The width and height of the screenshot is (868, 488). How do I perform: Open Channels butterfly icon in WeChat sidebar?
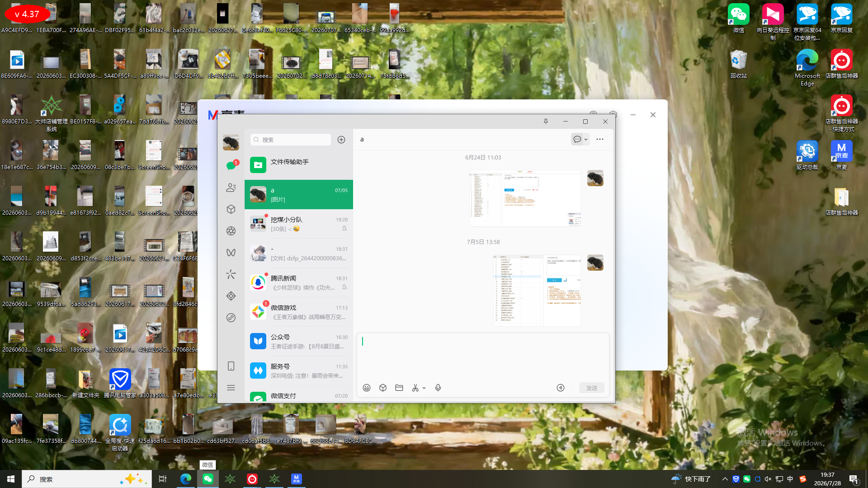231,253
